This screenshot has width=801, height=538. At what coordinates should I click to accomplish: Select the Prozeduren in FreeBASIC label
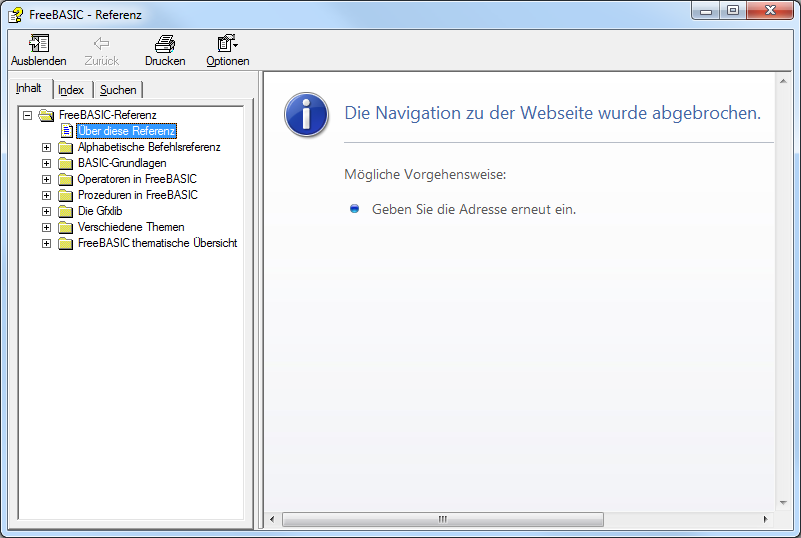[137, 195]
